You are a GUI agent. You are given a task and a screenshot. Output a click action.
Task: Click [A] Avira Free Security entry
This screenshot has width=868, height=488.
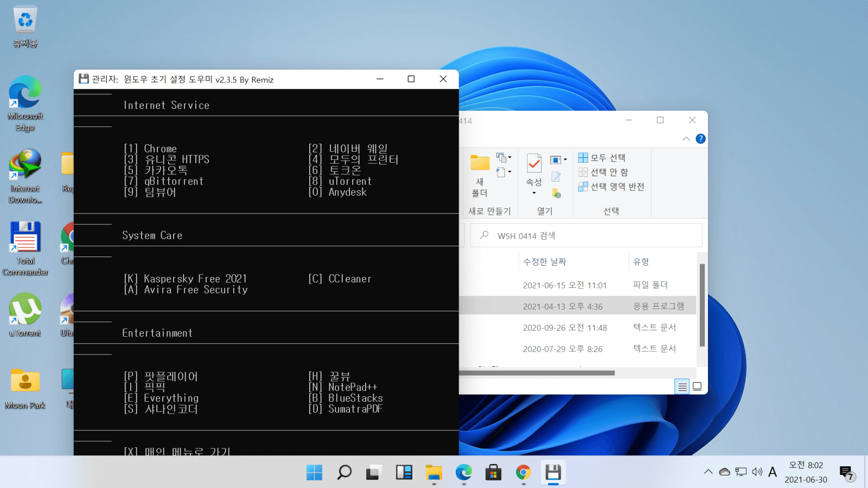(x=186, y=290)
